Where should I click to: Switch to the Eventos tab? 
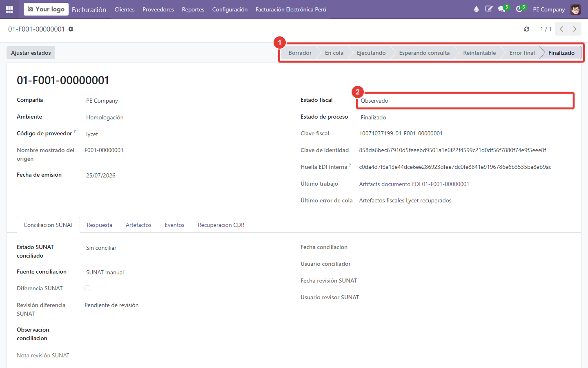click(174, 225)
